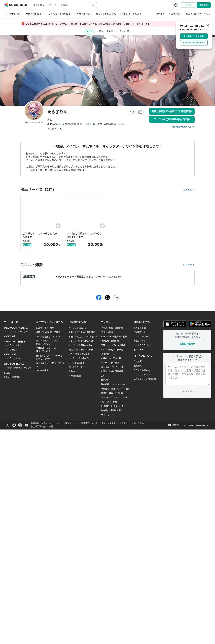Open footer link 特定商取引法に基づく表記
Screen dimensions: 215x644
(x=93, y=423)
